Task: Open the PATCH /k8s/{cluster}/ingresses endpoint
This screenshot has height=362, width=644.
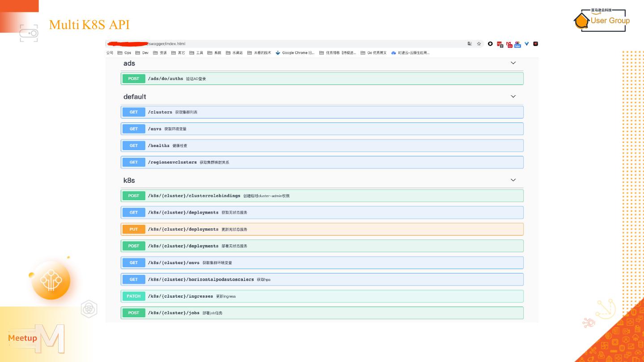Action: coord(322,296)
